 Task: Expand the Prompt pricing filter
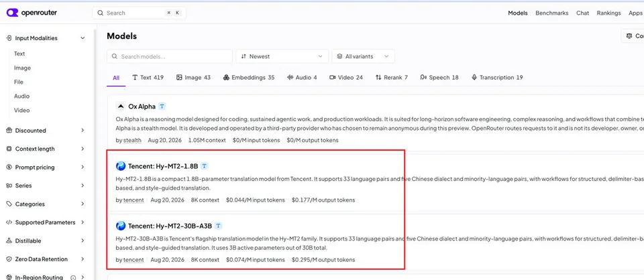(83, 167)
